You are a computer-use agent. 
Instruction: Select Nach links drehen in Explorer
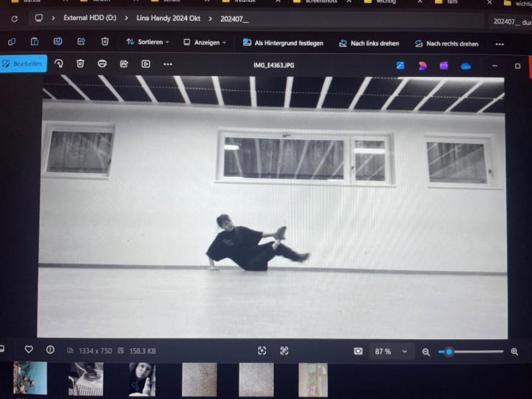[369, 44]
